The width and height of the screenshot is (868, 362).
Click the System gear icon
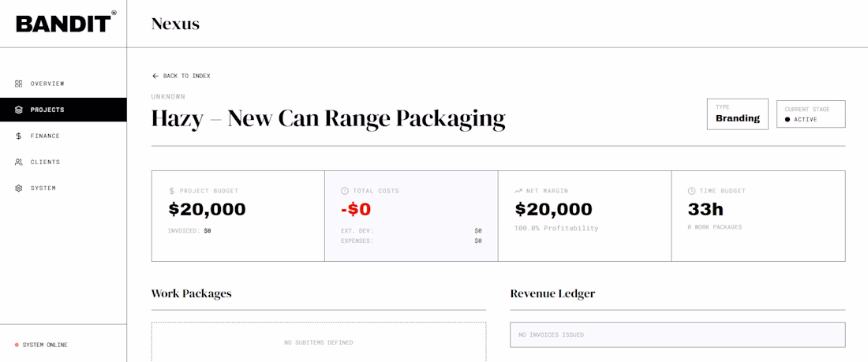tap(19, 188)
